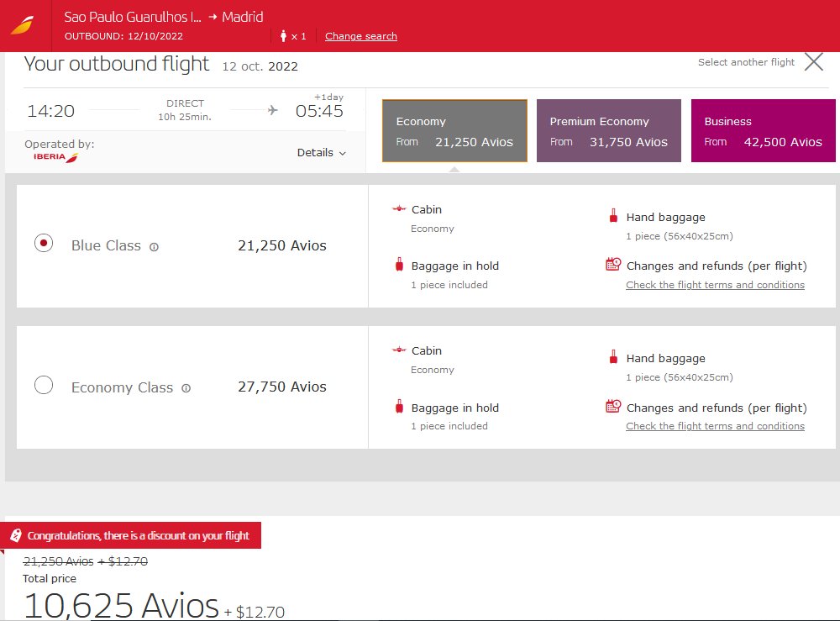Click the Economy Class 27,750 Avios price
This screenshot has height=621, width=840.
click(282, 387)
